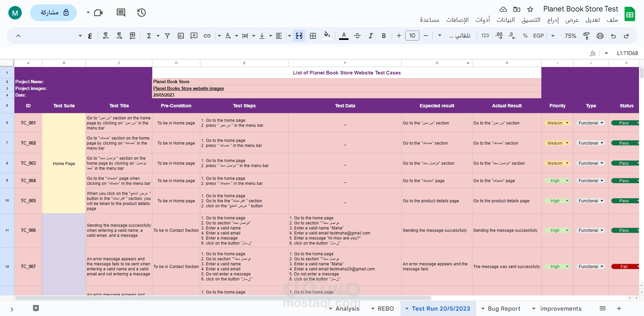
Task: Increase font size with plus button
Action: [399, 36]
